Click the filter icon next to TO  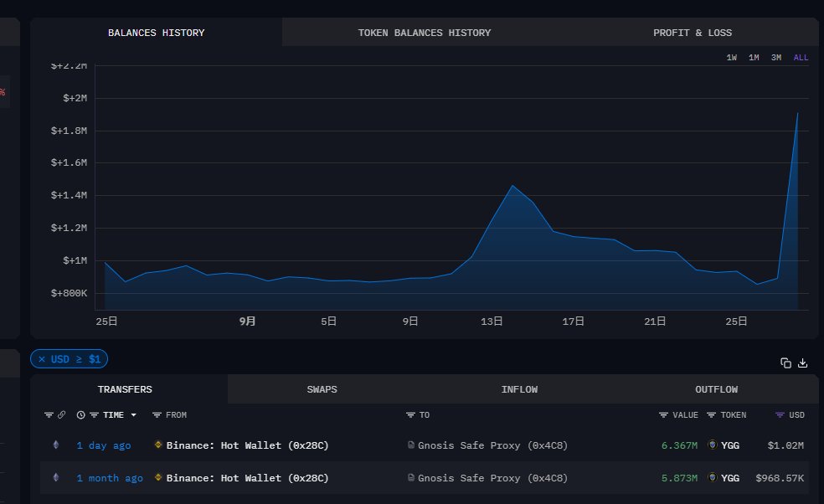tap(410, 415)
